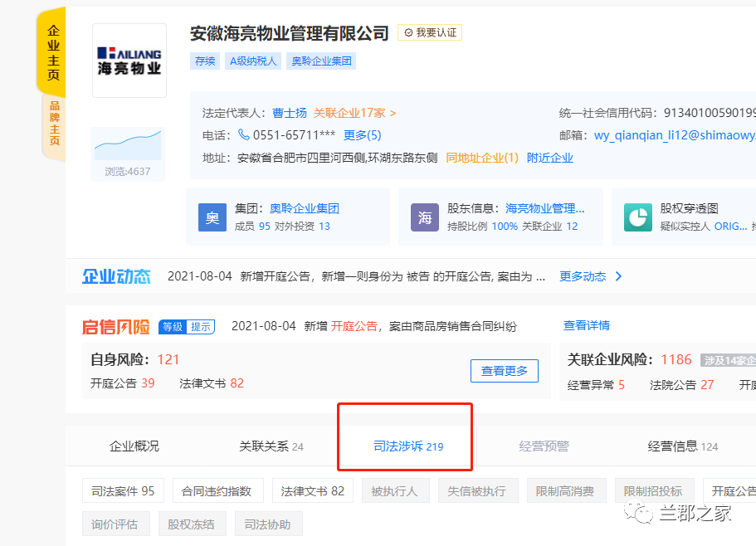This screenshot has height=546, width=756.
Task: Click the Hailiang company logo image
Action: click(129, 61)
